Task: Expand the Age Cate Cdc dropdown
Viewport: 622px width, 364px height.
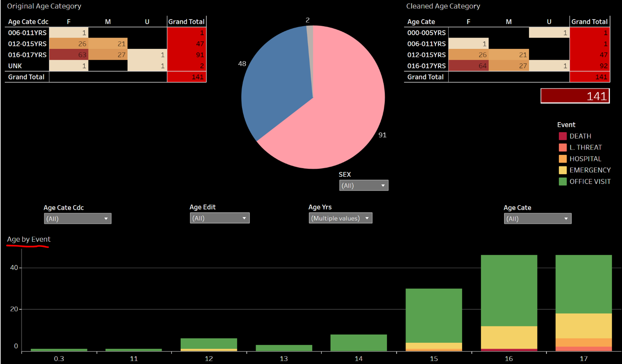Action: click(78, 219)
